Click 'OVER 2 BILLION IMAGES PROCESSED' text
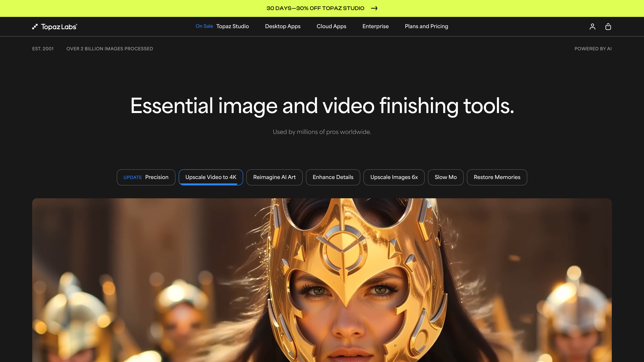Screen dimensions: 644x362 pyautogui.click(x=109, y=49)
